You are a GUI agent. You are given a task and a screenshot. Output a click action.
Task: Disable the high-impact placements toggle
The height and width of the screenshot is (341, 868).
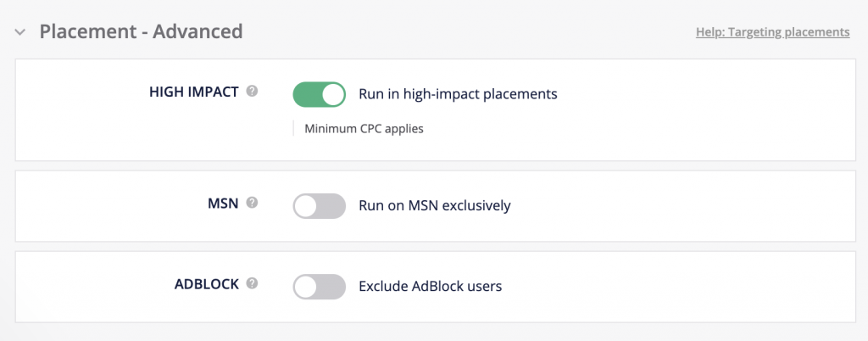320,94
